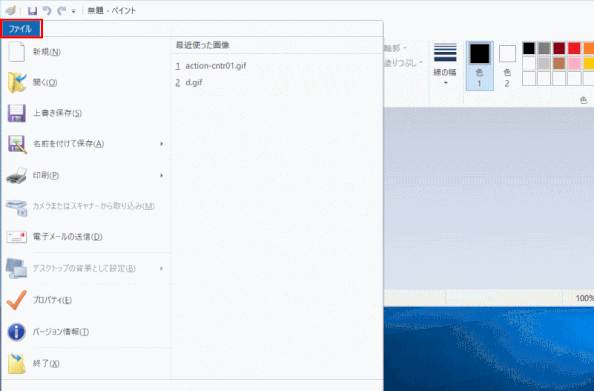Select the Color 1 (色1) button
Image resolution: width=594 pixels, height=391 pixels.
pyautogui.click(x=480, y=66)
